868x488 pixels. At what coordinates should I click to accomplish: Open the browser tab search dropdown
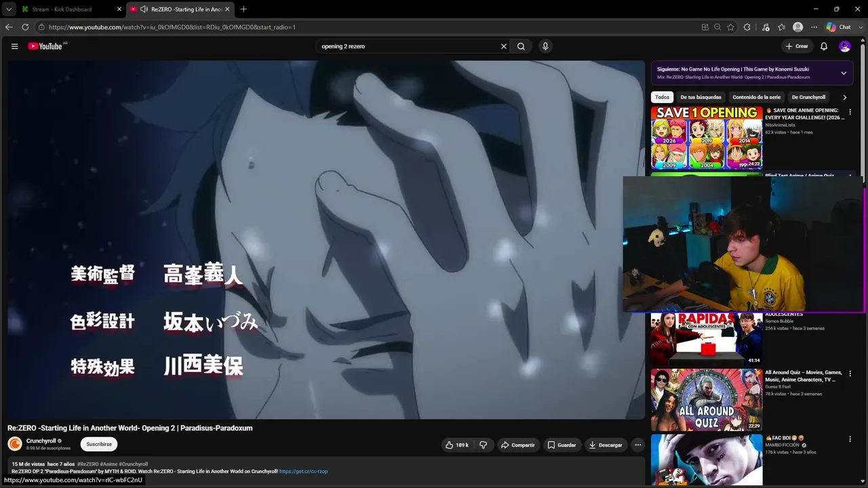point(9,9)
